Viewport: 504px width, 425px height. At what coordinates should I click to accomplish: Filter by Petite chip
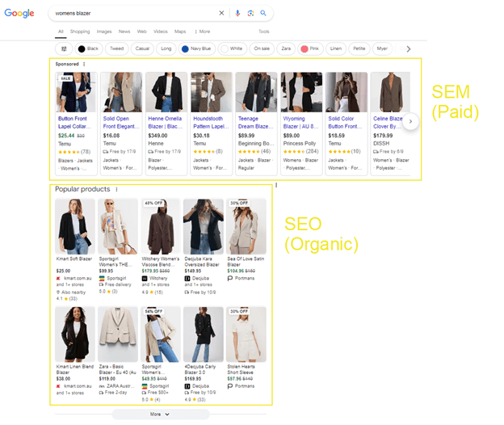359,48
